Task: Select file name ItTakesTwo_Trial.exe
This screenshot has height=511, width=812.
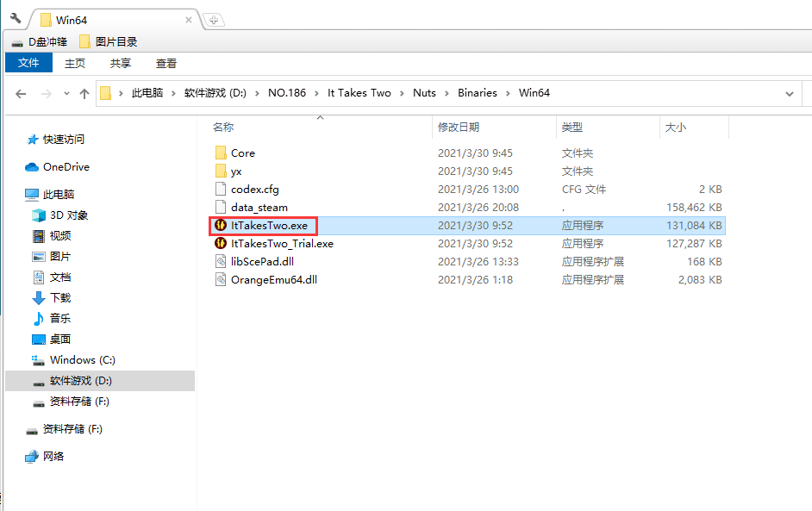Action: pyautogui.click(x=282, y=244)
